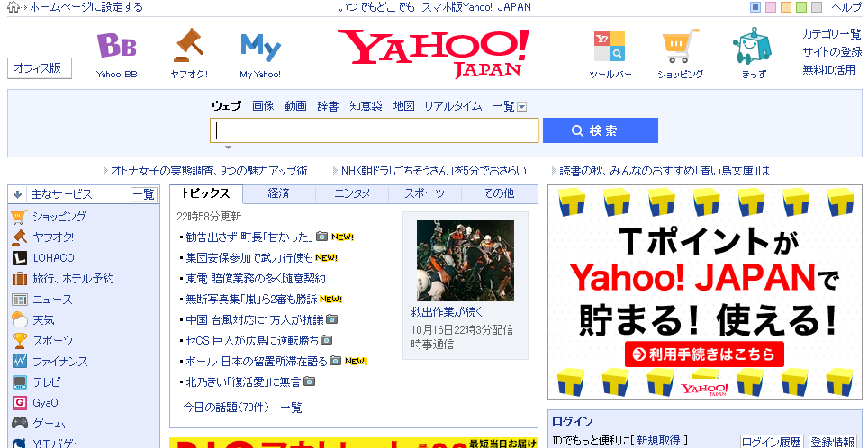Select the blue theme color swatch
The height and width of the screenshot is (448, 868).
(755, 7)
